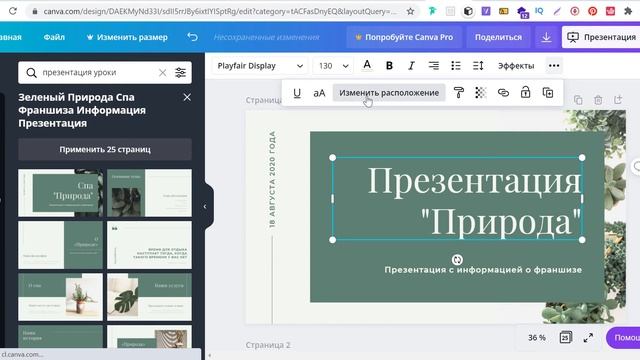Change the text alignment
Image resolution: width=640 pixels, height=360 pixels.
(x=433, y=65)
